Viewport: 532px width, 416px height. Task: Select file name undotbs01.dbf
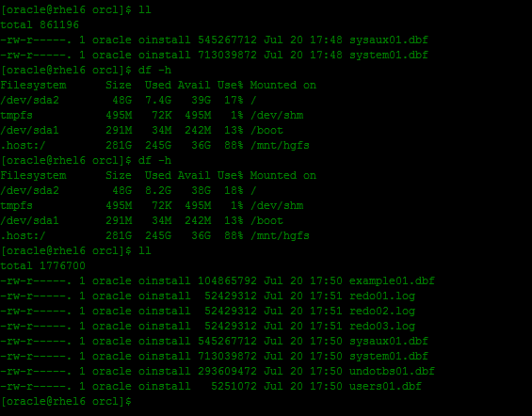[x=392, y=371]
